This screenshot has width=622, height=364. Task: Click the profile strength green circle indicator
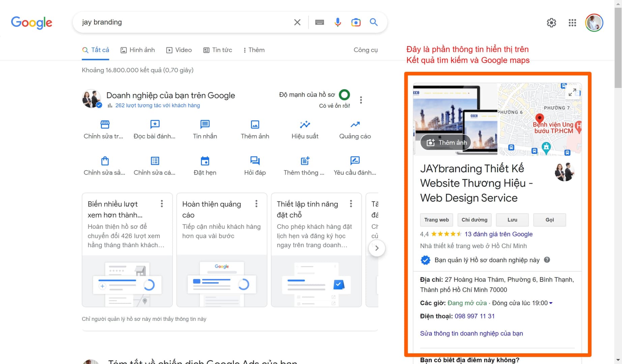(344, 95)
